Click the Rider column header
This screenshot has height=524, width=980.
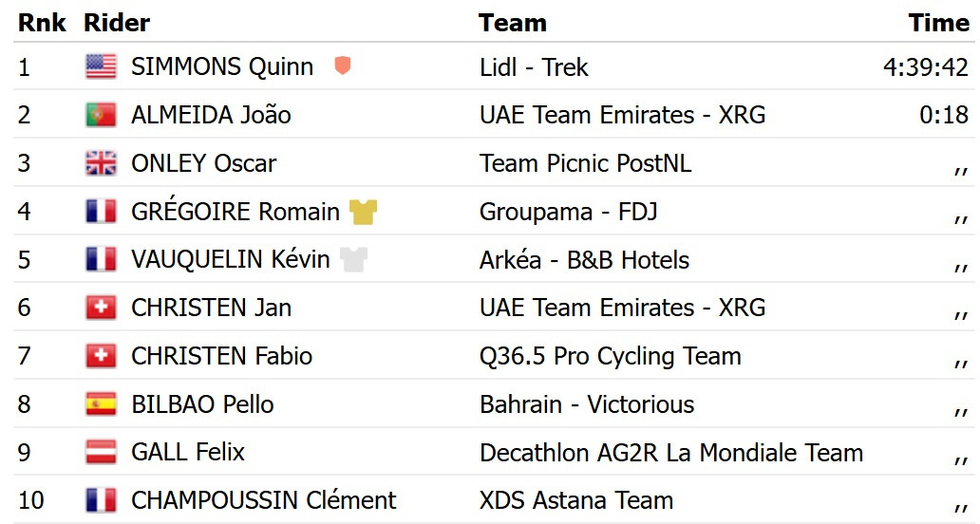[117, 23]
